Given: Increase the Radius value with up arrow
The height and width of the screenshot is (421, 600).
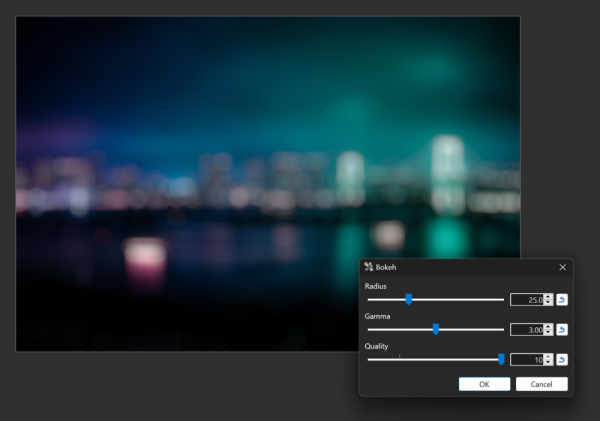Looking at the screenshot, I should pyautogui.click(x=548, y=297).
